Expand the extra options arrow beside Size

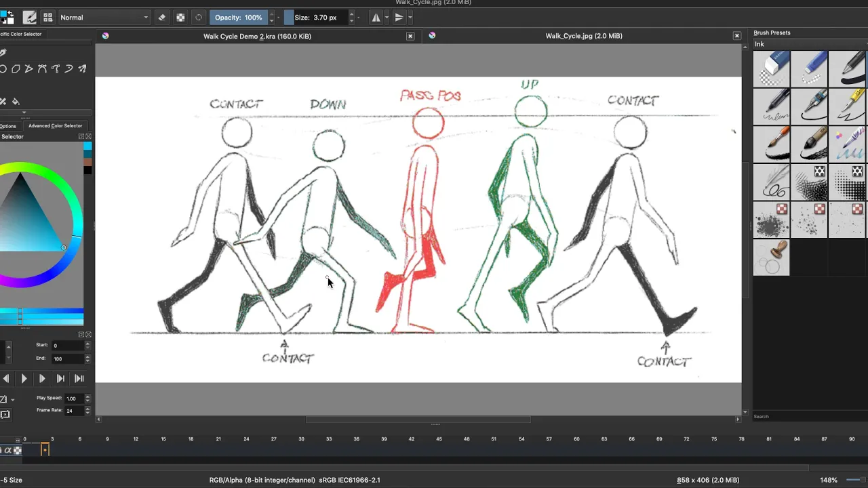click(x=359, y=18)
